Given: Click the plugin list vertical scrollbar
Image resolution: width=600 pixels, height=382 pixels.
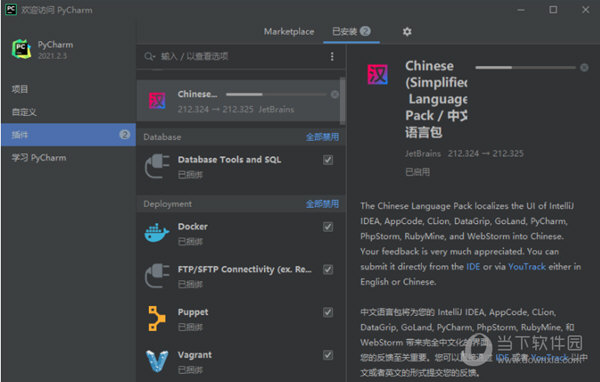Looking at the screenshot, I should pyautogui.click(x=342, y=101).
